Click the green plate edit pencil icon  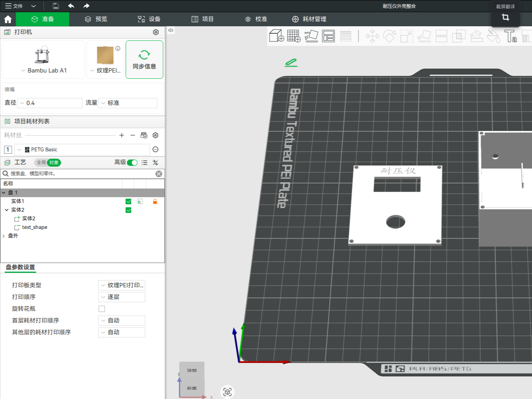tap(291, 62)
